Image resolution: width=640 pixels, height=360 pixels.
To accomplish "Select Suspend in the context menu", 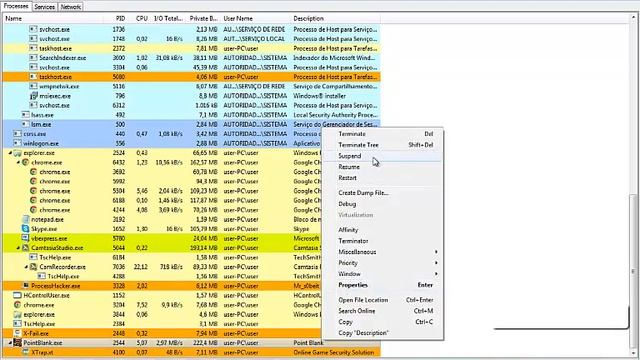I will click(x=382, y=156).
